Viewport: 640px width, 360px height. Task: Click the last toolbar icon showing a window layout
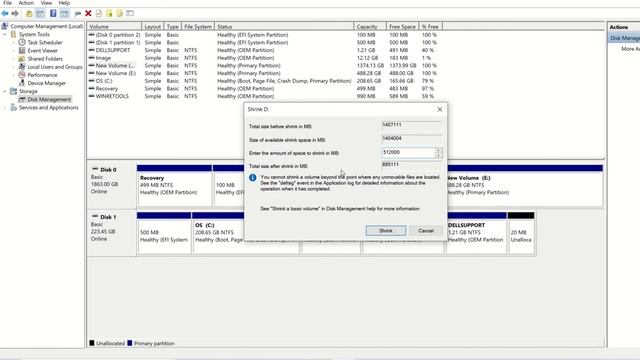click(130, 13)
